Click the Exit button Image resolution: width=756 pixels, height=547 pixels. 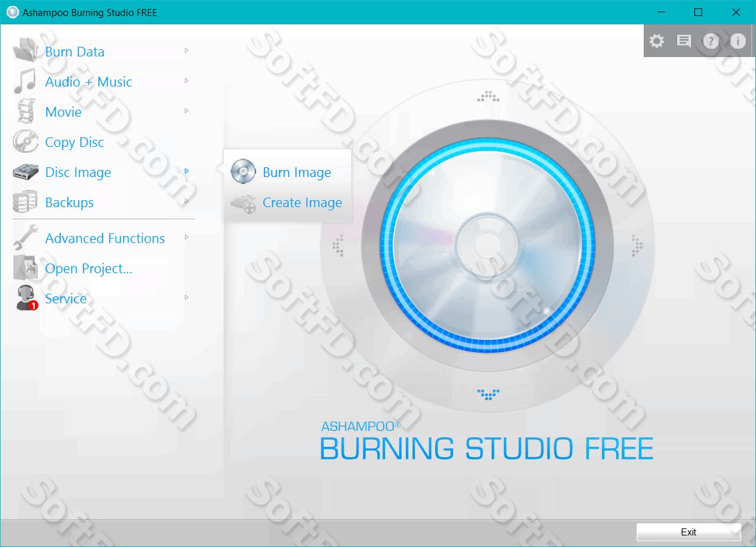(x=689, y=532)
